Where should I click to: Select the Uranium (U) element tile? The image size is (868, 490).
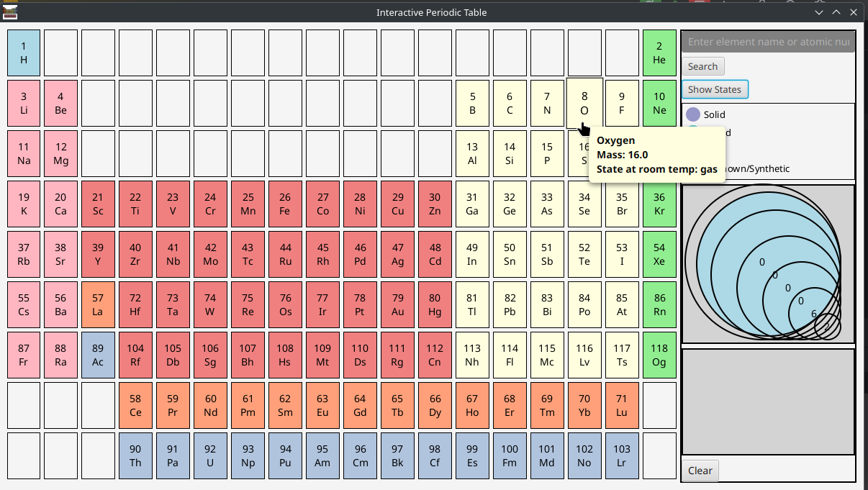click(210, 455)
